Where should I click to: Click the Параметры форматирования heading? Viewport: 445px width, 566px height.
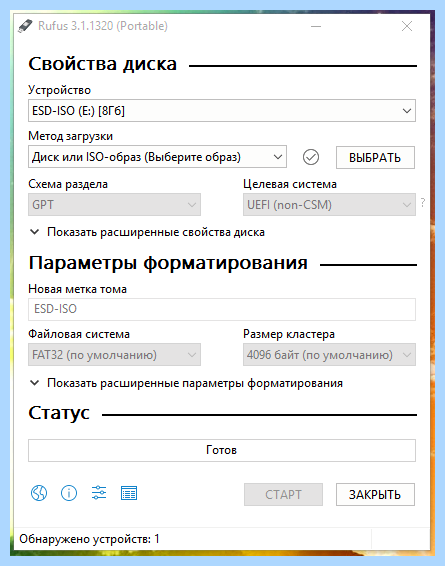(x=168, y=263)
